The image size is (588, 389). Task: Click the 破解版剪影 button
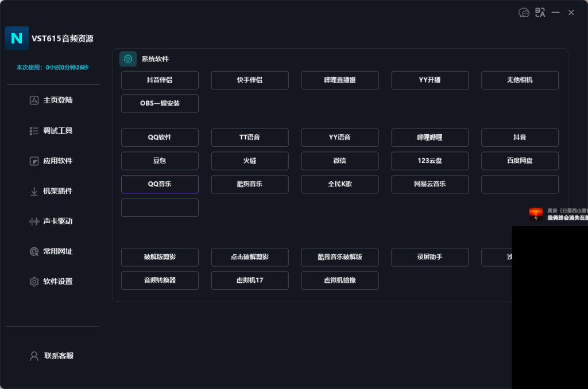click(x=160, y=257)
